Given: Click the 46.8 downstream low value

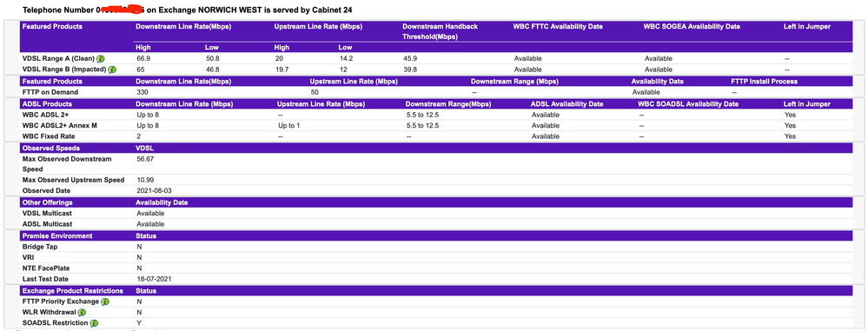Looking at the screenshot, I should point(213,70).
